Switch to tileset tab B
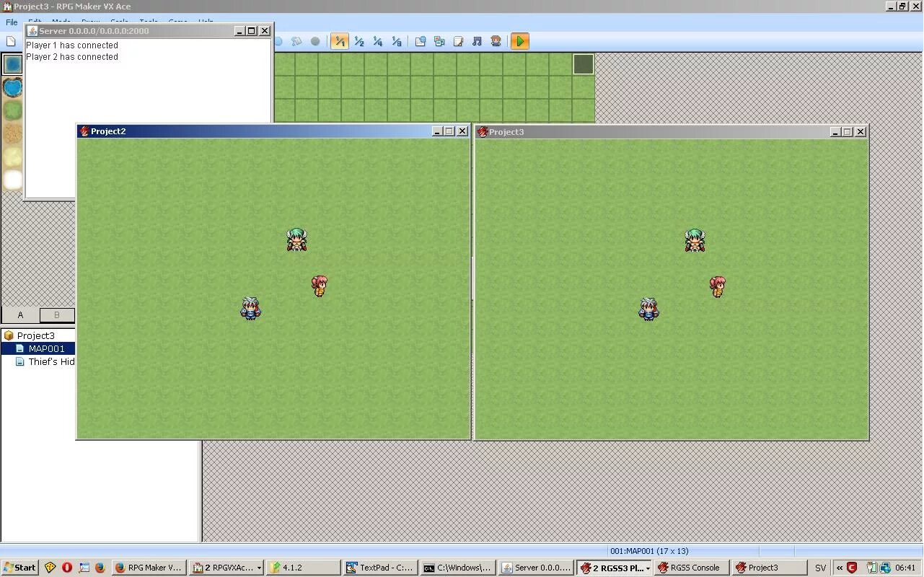This screenshot has width=924, height=577. coord(56,314)
